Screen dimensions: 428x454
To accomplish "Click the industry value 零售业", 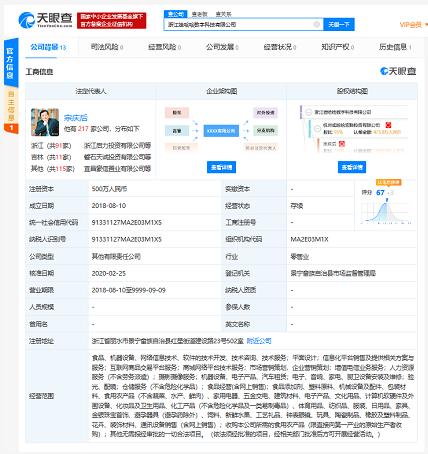I will pos(299,256).
